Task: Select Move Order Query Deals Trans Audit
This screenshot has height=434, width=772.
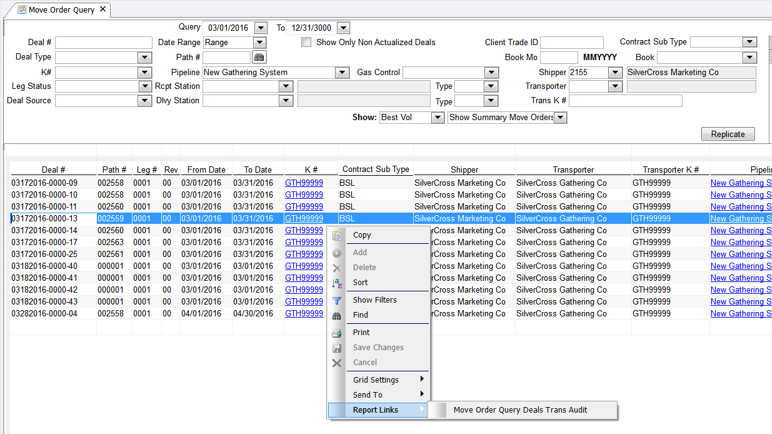Action: click(x=520, y=410)
